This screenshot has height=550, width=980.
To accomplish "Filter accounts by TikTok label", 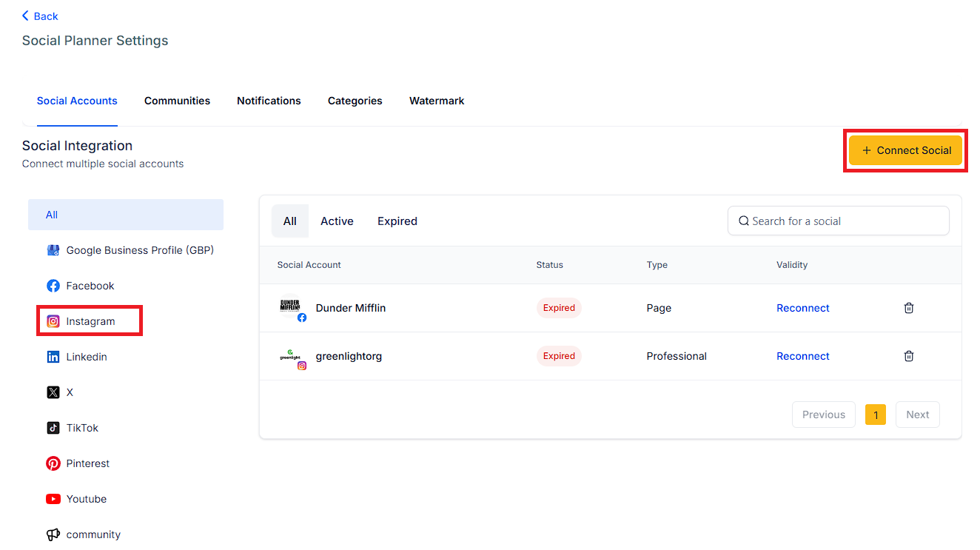I will pos(82,428).
